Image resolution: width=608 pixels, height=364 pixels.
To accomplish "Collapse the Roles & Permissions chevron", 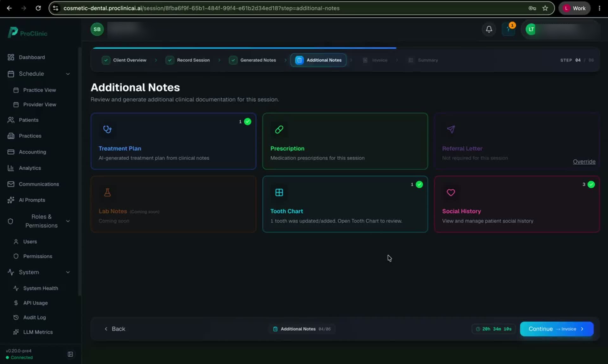I will pyautogui.click(x=68, y=221).
